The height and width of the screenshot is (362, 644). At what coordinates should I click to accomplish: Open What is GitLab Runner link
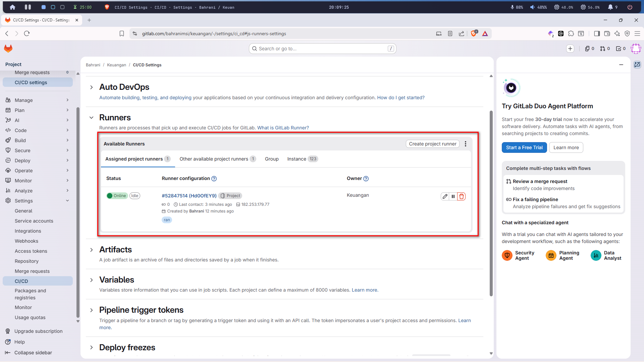click(283, 128)
